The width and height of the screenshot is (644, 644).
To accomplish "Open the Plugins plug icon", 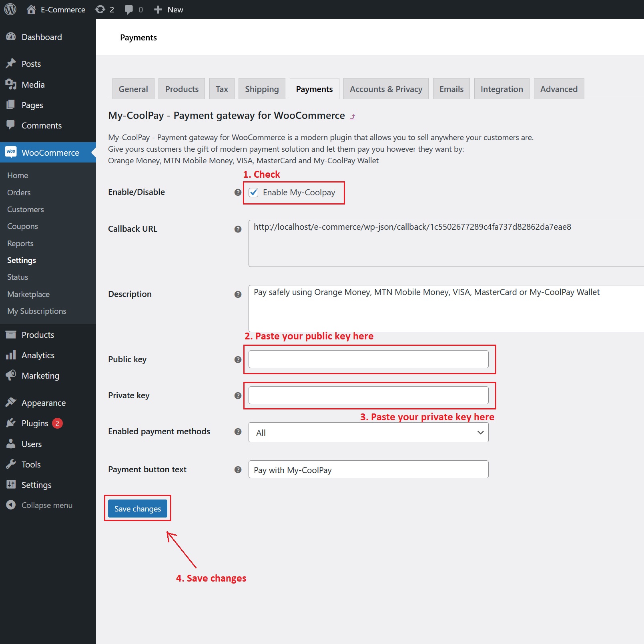I will click(11, 423).
